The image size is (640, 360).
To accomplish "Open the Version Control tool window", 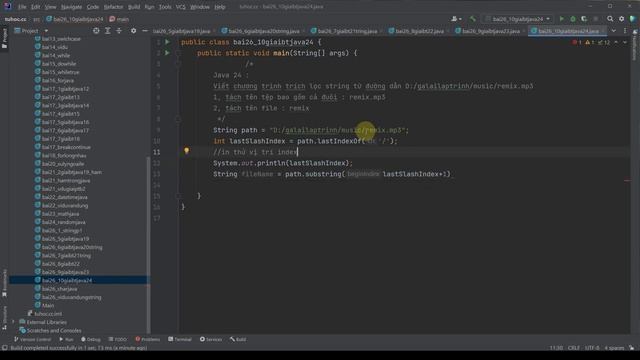I will pyautogui.click(x=32, y=339).
